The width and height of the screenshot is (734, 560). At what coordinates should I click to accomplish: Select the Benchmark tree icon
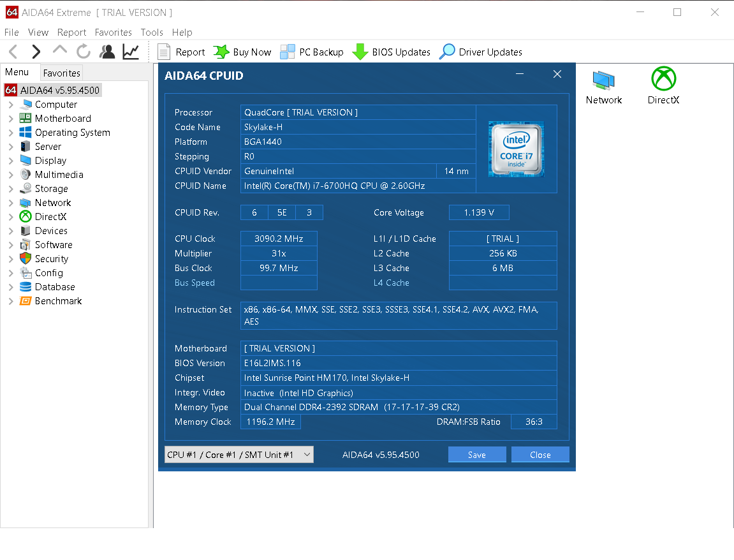tap(26, 300)
